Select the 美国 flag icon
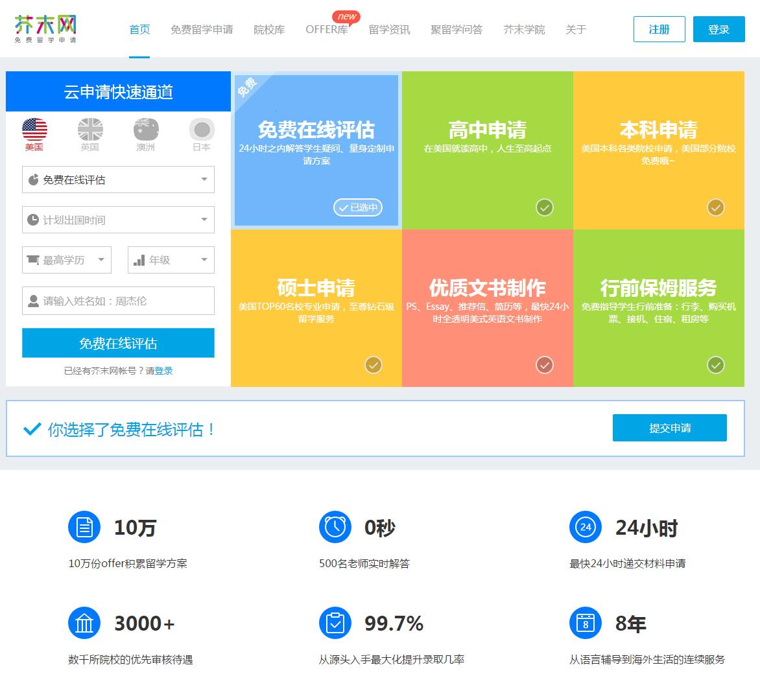The height and width of the screenshot is (700, 760). [x=34, y=130]
